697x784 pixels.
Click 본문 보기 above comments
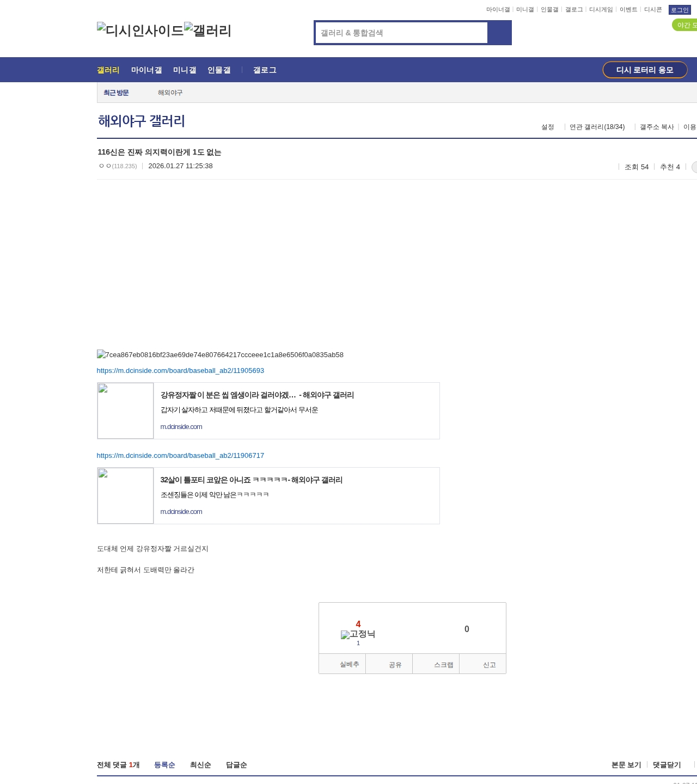pyautogui.click(x=626, y=765)
